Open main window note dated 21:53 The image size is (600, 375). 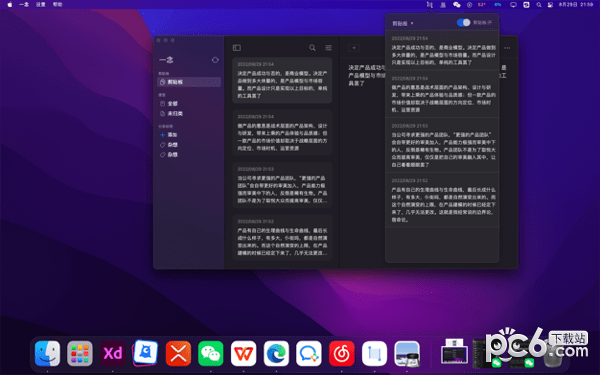(x=282, y=185)
